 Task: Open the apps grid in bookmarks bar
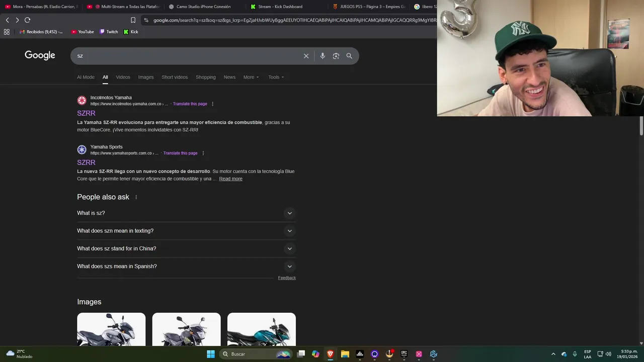pos(7,32)
